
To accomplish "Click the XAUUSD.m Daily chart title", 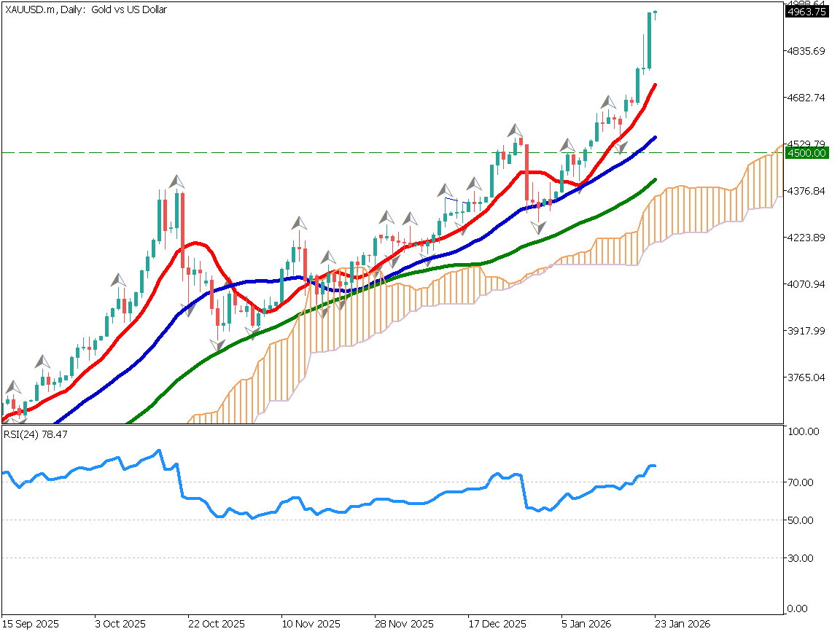I will tap(86, 10).
